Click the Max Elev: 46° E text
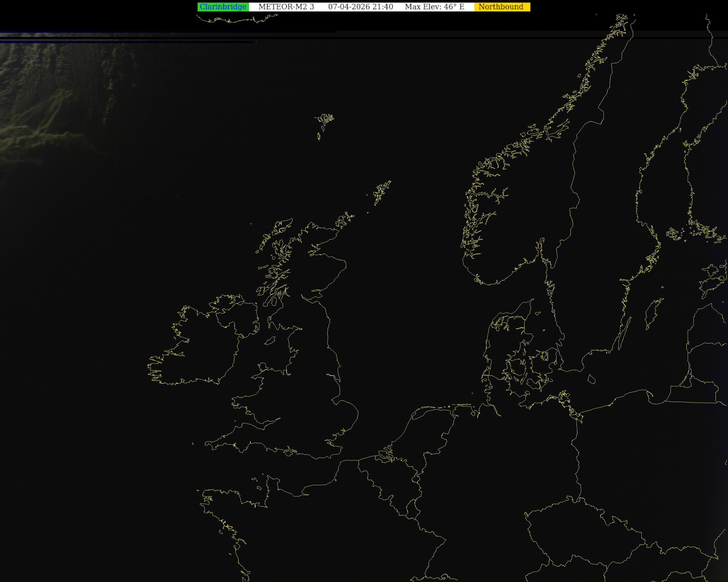Viewport: 728px width, 582px height. click(x=434, y=7)
